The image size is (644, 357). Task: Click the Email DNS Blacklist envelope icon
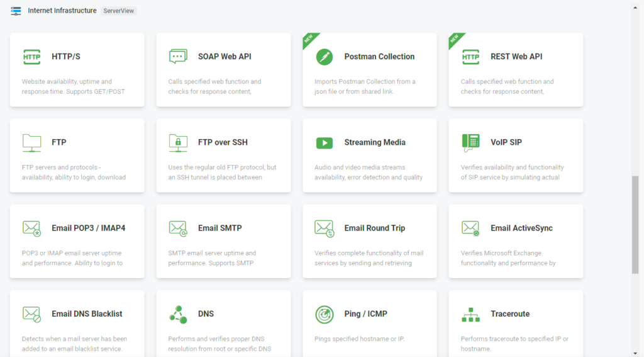point(31,314)
